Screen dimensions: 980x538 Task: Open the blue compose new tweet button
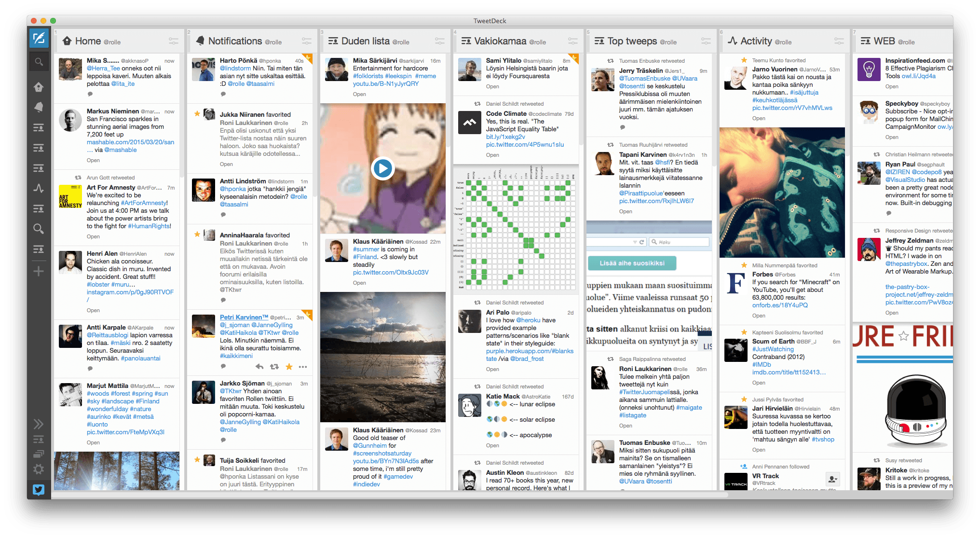(39, 38)
